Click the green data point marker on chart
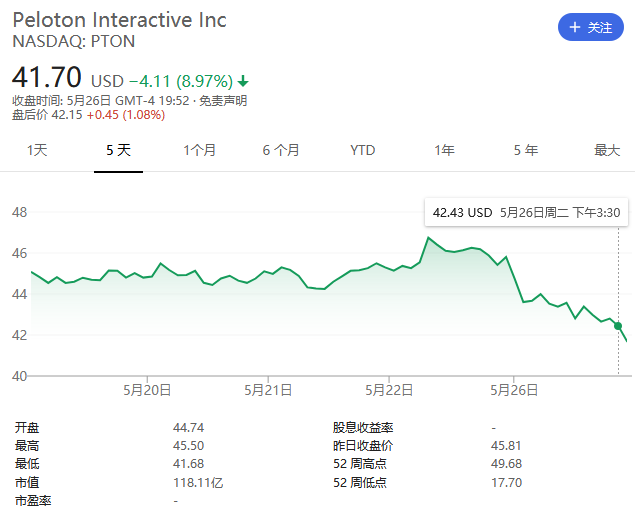Screen dimensions: 635x522 coord(618,326)
